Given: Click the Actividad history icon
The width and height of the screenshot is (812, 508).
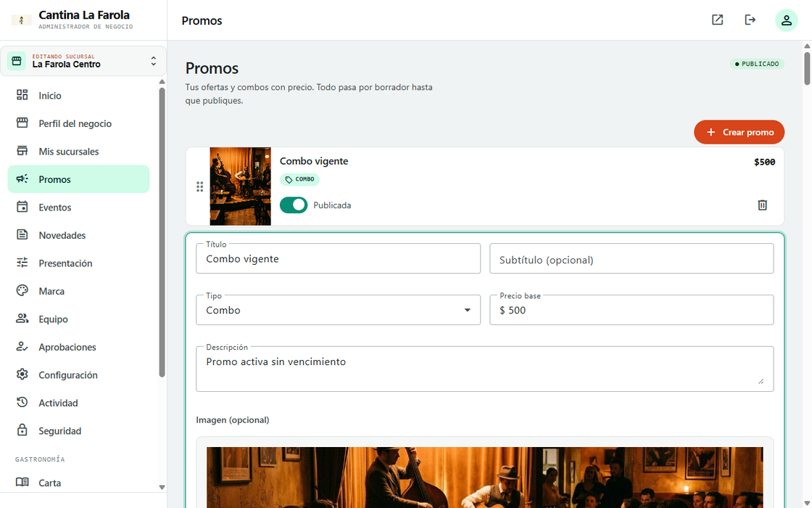Looking at the screenshot, I should (22, 402).
